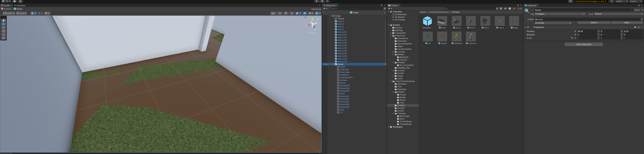Click the Step forward button
644x154 pixels.
(327, 1)
